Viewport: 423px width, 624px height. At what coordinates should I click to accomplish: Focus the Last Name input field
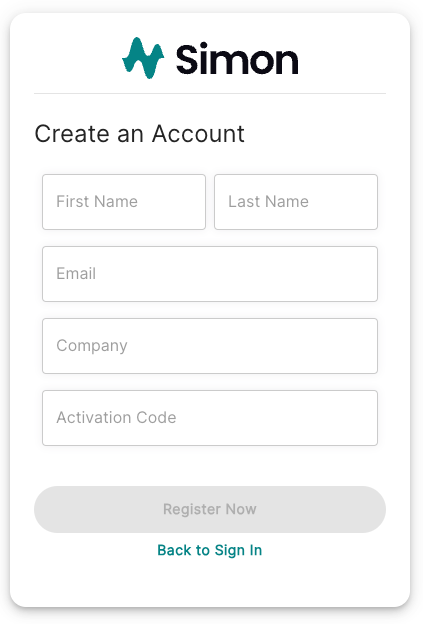point(296,202)
